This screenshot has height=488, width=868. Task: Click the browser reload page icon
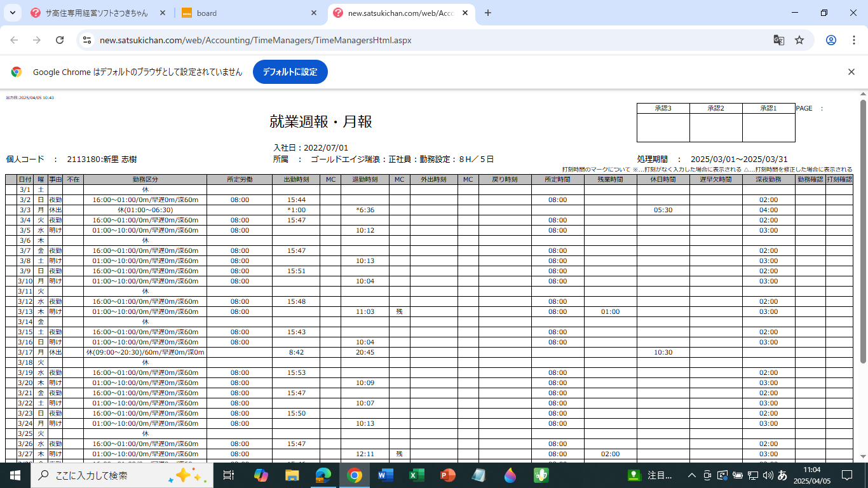60,40
